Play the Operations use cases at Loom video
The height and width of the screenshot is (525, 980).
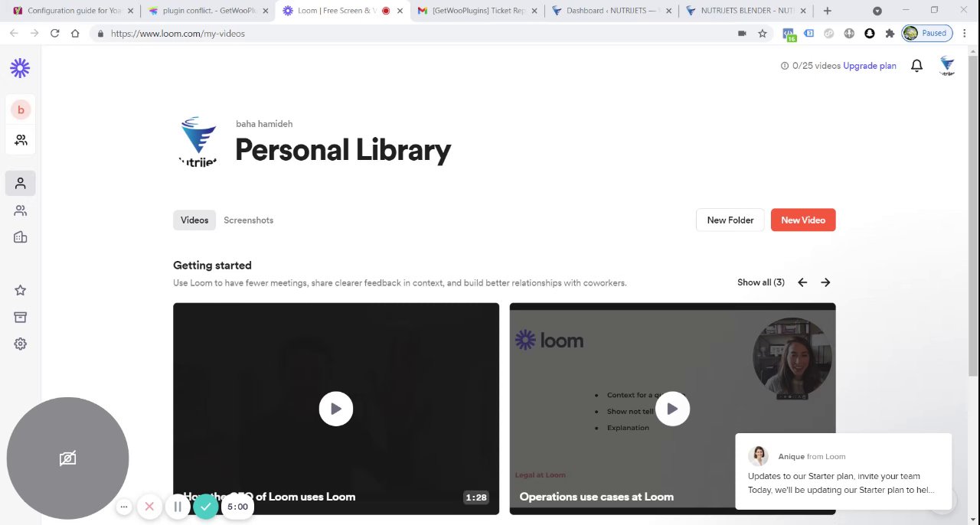tap(672, 409)
